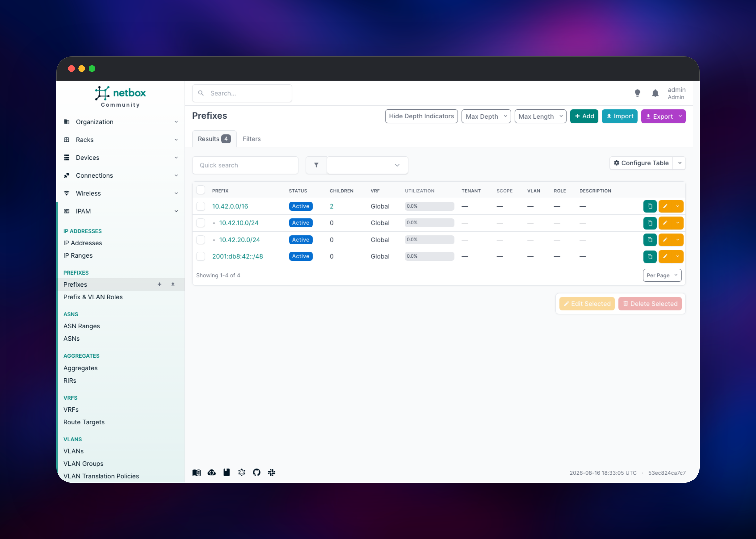Check the box for prefix 10.42.20.0/24
Image resolution: width=756 pixels, height=539 pixels.
coord(200,240)
